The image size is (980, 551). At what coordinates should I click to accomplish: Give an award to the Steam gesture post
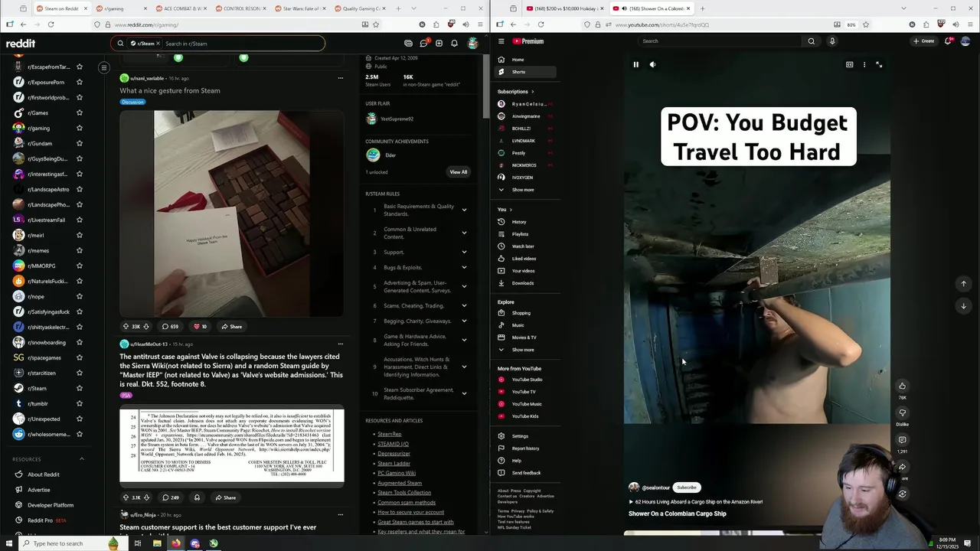(201, 327)
